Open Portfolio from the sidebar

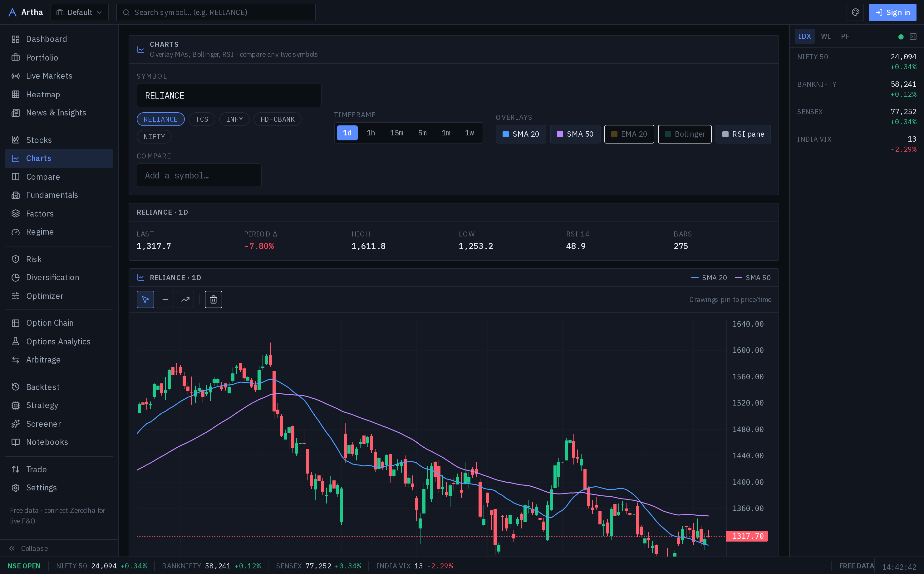[x=59, y=58]
